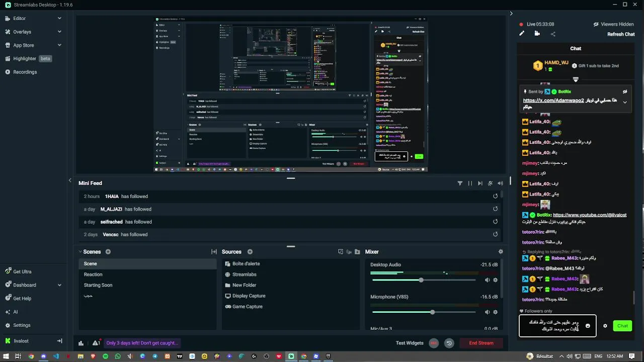Edit stream info with pencil icon
Image resolution: width=644 pixels, height=362 pixels.
click(x=522, y=34)
